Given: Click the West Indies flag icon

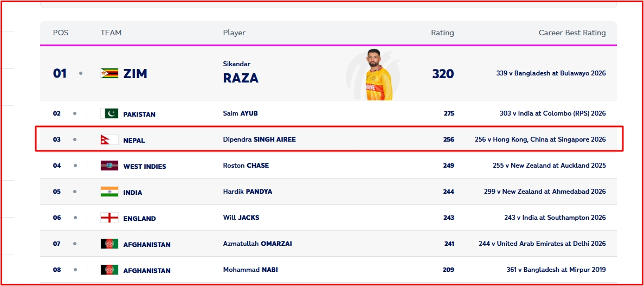Looking at the screenshot, I should pyautogui.click(x=110, y=166).
